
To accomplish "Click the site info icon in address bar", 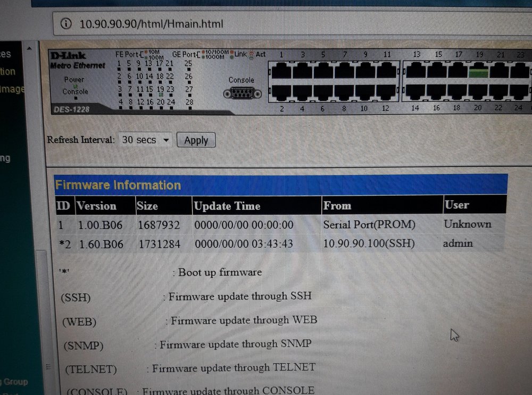I will pos(66,24).
